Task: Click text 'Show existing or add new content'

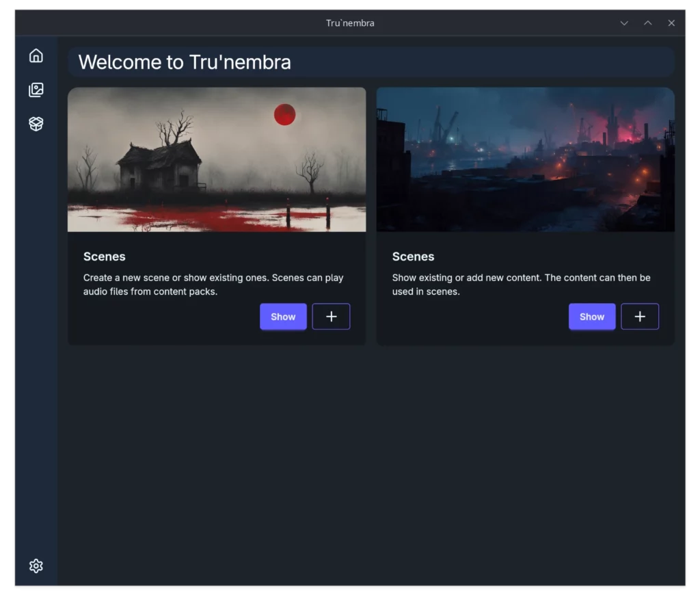Action: pyautogui.click(x=466, y=278)
